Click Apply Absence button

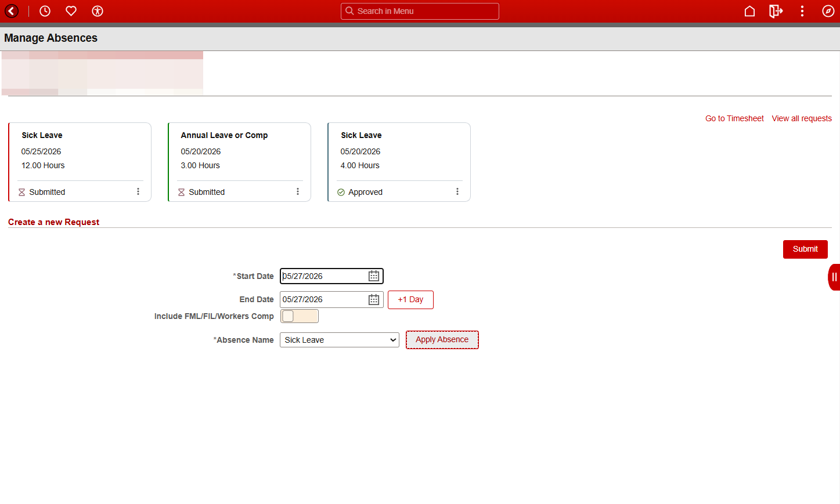tap(442, 340)
